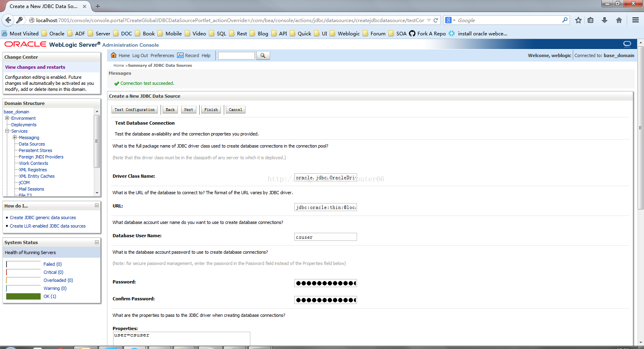Click into the Password field
This screenshot has height=349, width=644.
point(326,283)
